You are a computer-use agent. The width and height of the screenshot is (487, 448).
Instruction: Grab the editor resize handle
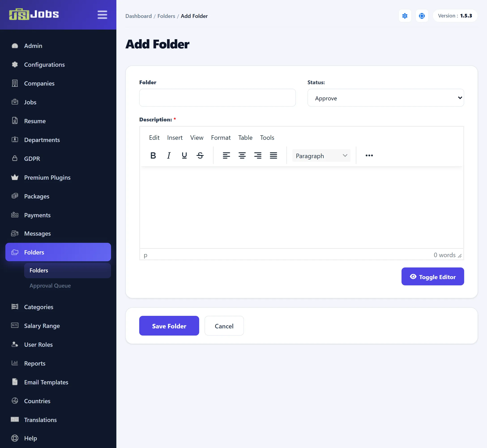coord(460,256)
